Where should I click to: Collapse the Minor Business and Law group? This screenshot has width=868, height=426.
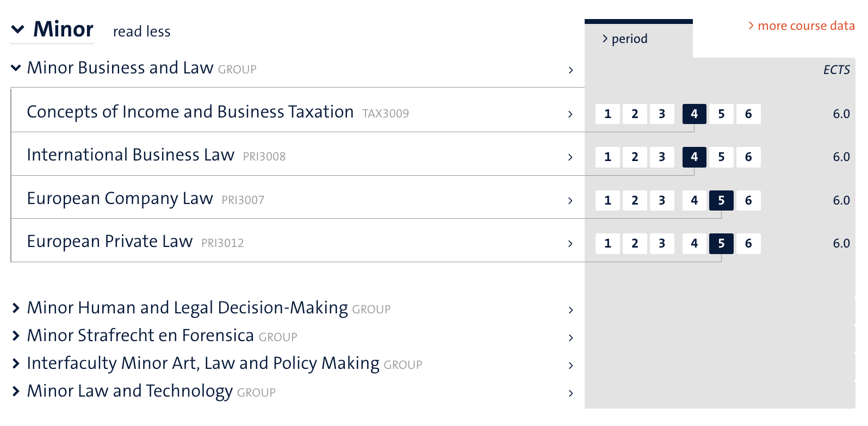(16, 68)
